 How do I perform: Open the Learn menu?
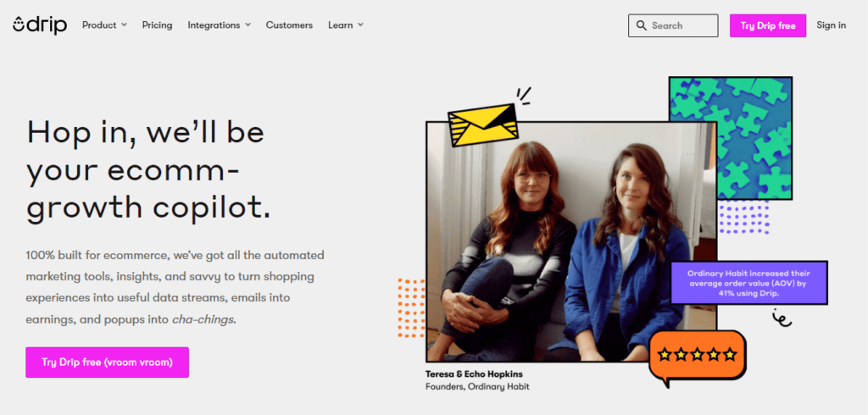346,25
